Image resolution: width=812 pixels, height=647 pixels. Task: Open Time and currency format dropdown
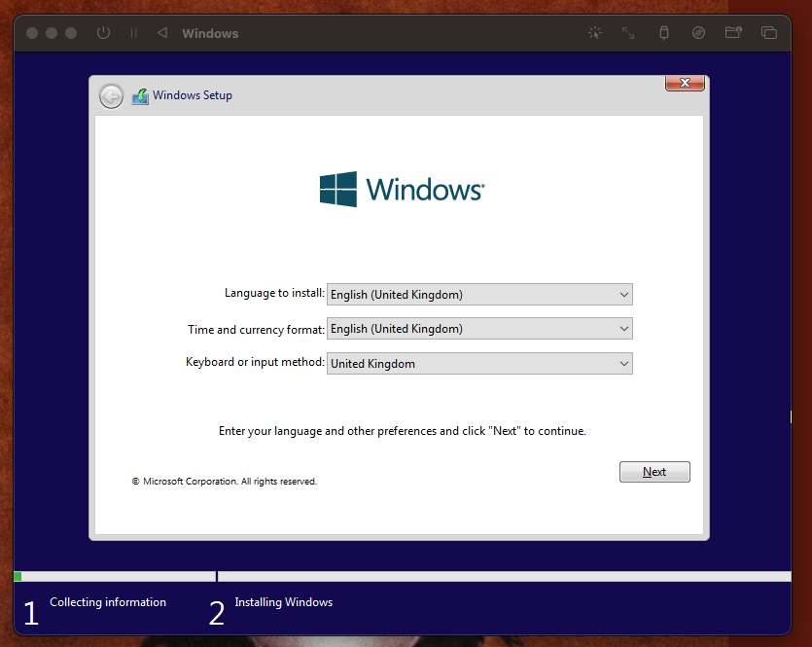479,329
